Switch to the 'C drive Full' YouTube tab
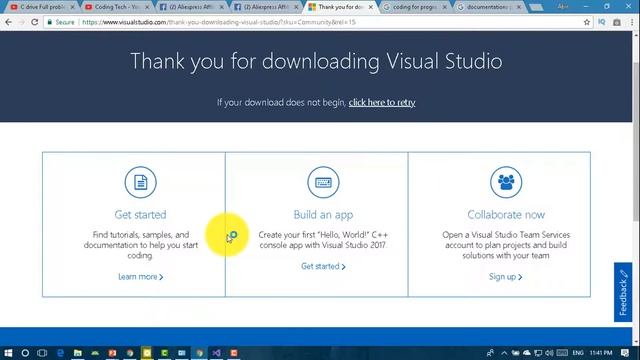Viewport: 640px width, 360px height. tap(42, 7)
